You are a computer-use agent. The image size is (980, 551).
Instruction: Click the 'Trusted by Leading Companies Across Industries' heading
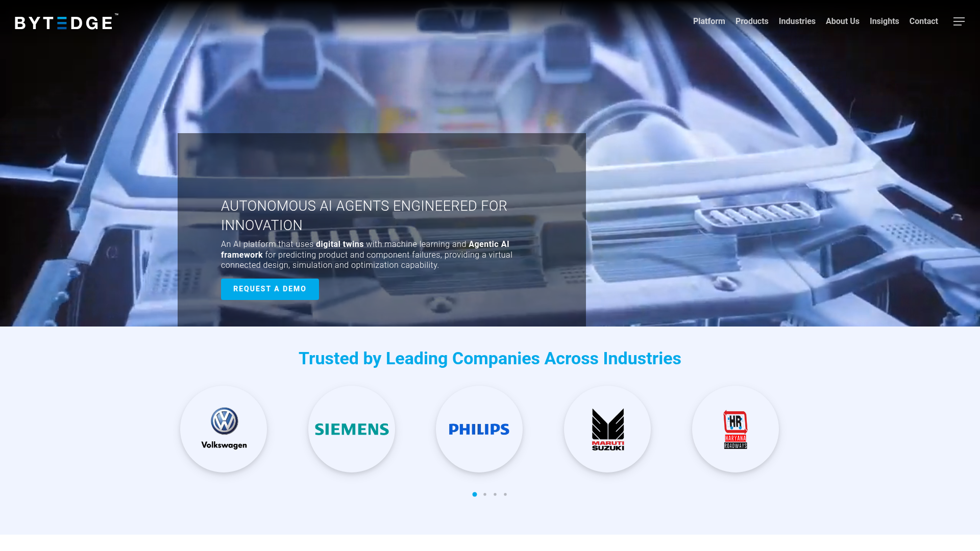(490, 358)
